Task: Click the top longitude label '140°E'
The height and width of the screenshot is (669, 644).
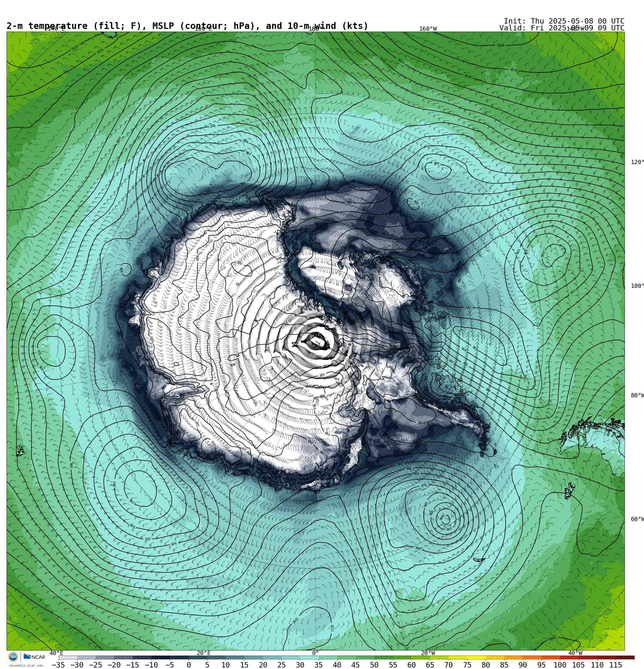Action: (x=56, y=29)
